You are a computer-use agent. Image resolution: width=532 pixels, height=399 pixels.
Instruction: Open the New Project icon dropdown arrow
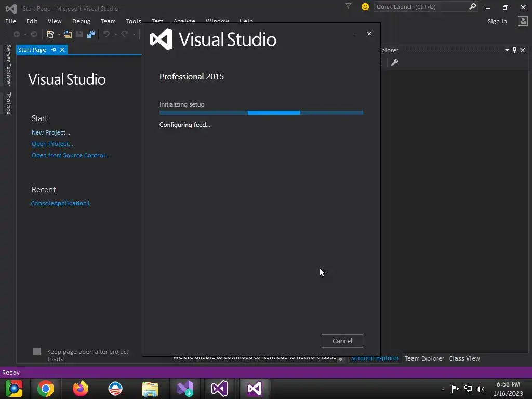click(59, 34)
